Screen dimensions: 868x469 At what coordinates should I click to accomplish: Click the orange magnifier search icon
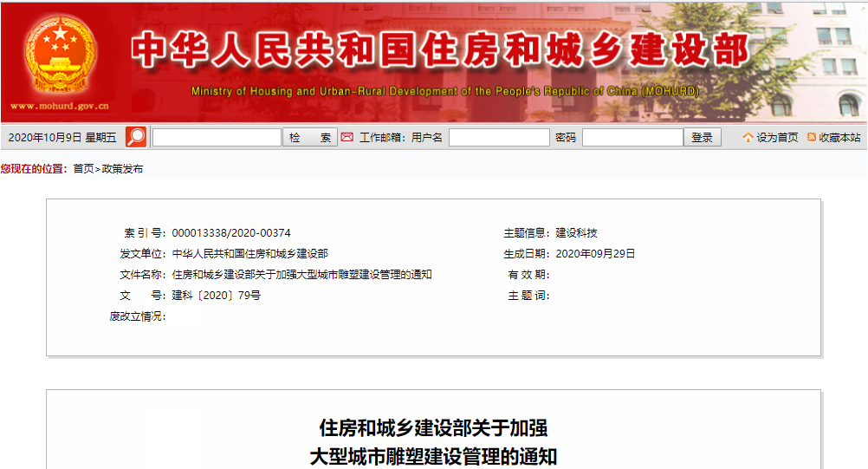tap(136, 137)
